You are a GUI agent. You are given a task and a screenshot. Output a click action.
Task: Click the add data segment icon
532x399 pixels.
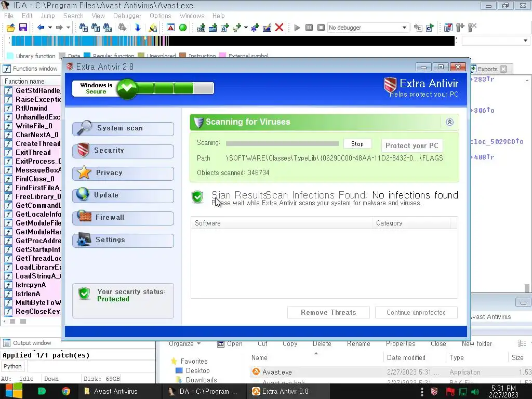click(213, 28)
